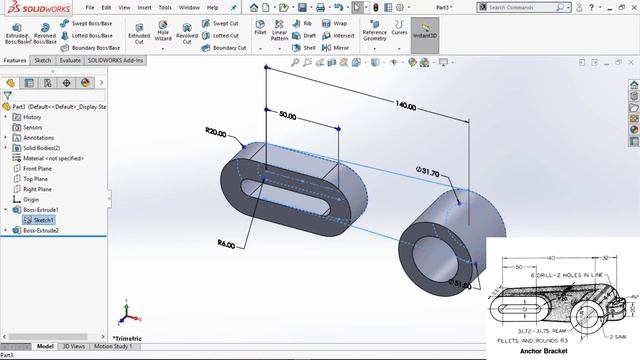This screenshot has width=640, height=360.
Task: Open the Curves tool
Action: coord(399,28)
